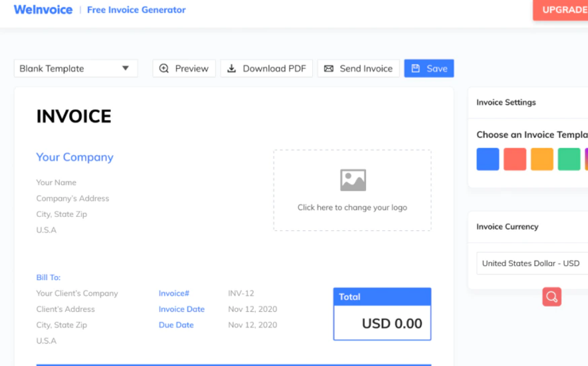Select the blue invoice template color

pyautogui.click(x=488, y=159)
